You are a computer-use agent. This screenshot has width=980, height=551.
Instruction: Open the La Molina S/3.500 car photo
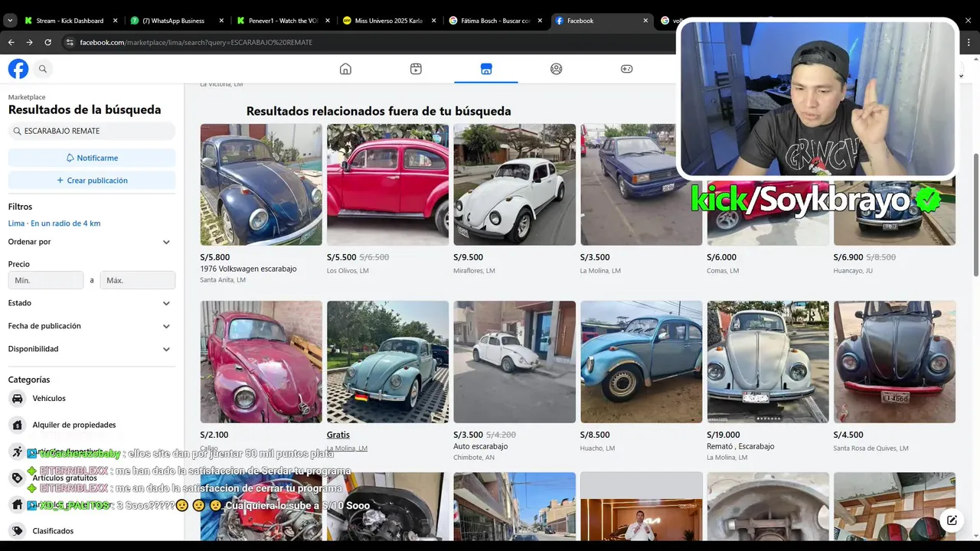click(x=641, y=184)
